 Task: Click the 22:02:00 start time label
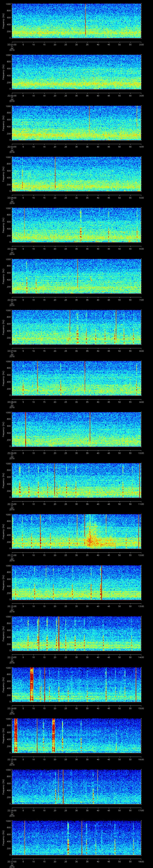[x=12, y=96]
